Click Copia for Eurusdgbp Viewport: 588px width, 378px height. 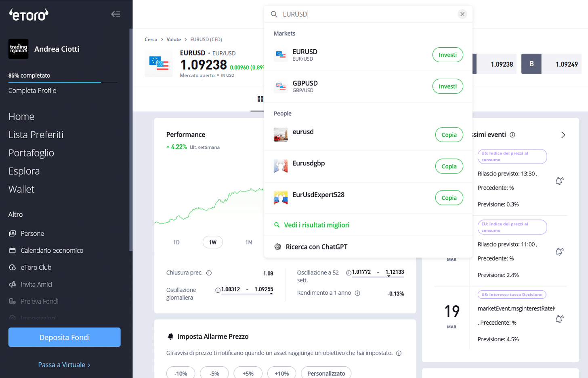pyautogui.click(x=449, y=167)
